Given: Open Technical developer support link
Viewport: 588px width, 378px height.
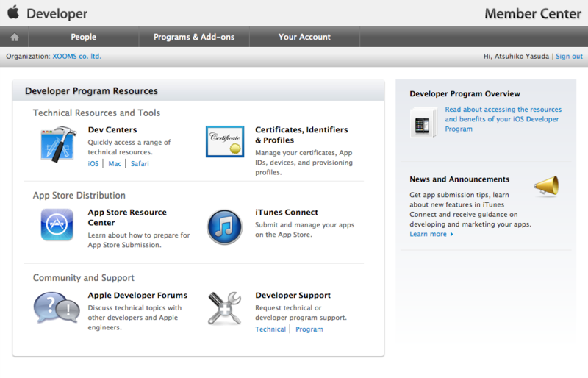Looking at the screenshot, I should click(270, 329).
